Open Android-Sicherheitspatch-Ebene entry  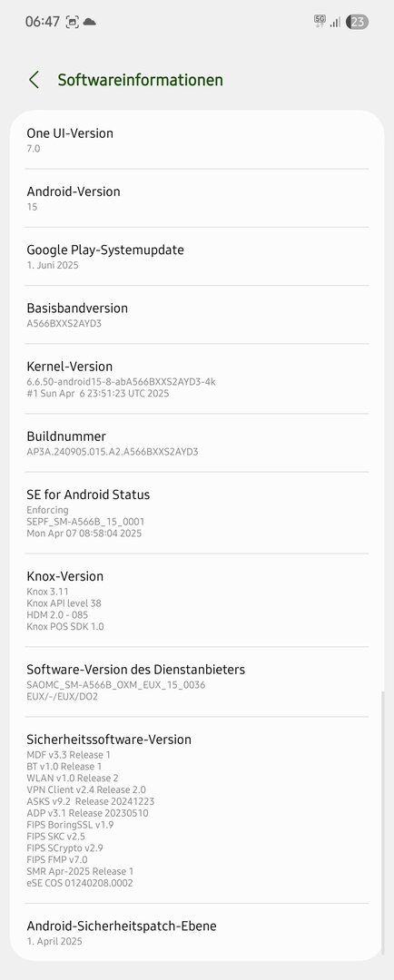click(196, 932)
